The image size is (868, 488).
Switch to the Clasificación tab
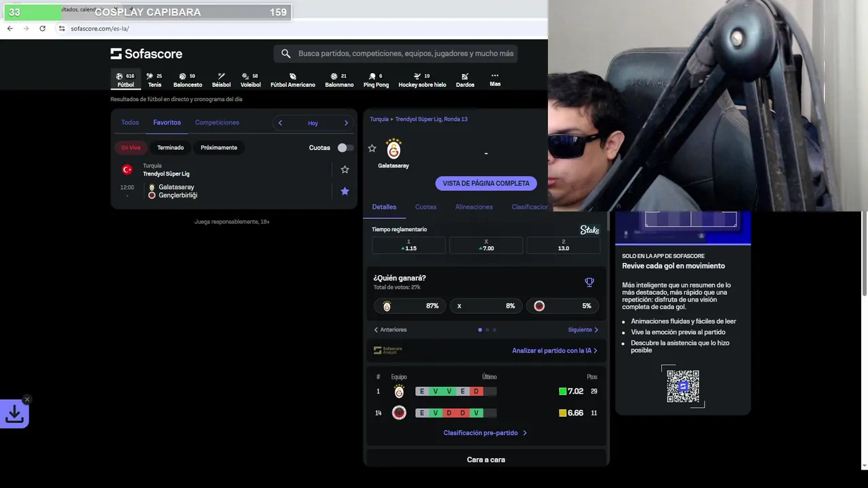pyautogui.click(x=530, y=207)
